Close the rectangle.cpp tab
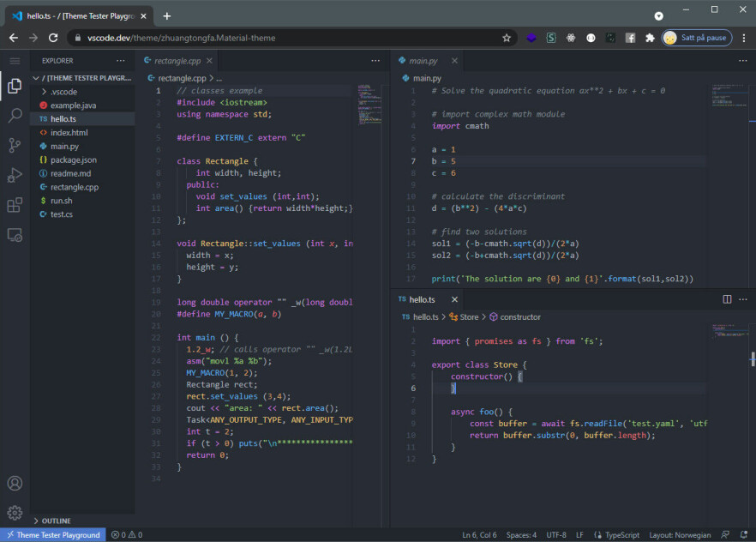 pyautogui.click(x=209, y=61)
